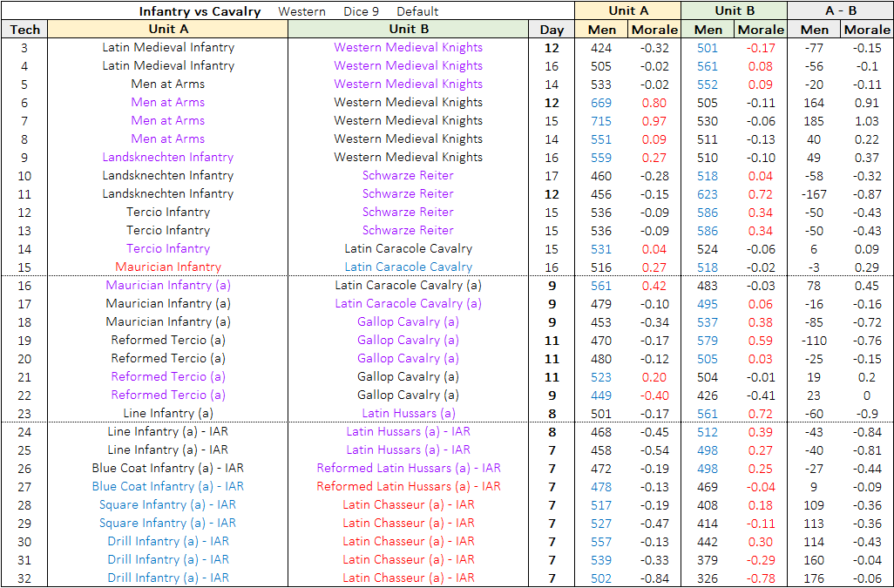The height and width of the screenshot is (588, 894).
Task: Click the A - B Men value -167
Action: pyautogui.click(x=815, y=194)
